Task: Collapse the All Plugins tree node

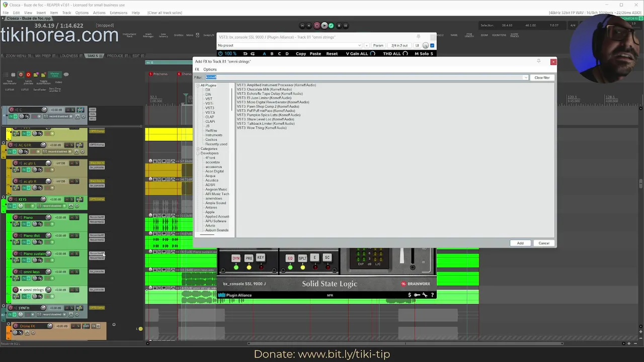Action: (198, 85)
